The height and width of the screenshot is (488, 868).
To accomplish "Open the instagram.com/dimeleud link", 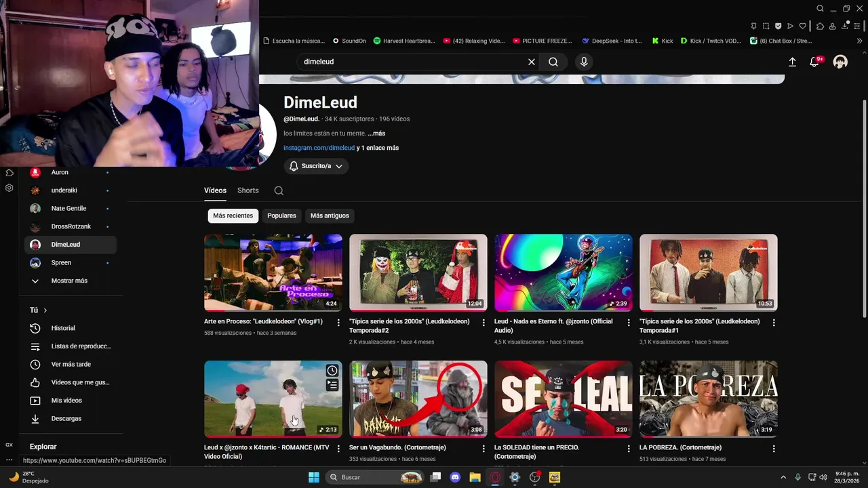I will (319, 148).
